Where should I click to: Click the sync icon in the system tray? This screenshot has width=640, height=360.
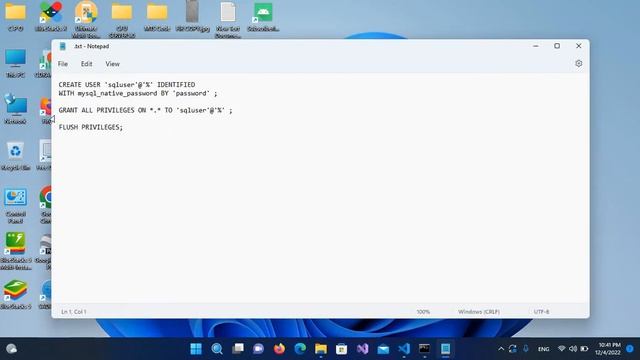click(513, 349)
